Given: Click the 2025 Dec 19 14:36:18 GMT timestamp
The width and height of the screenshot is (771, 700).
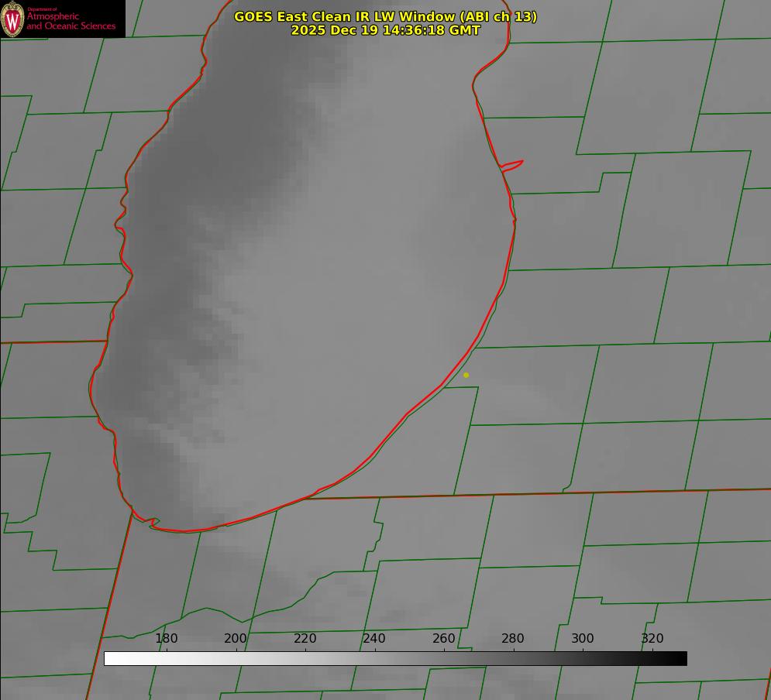Looking at the screenshot, I should coord(386,30).
